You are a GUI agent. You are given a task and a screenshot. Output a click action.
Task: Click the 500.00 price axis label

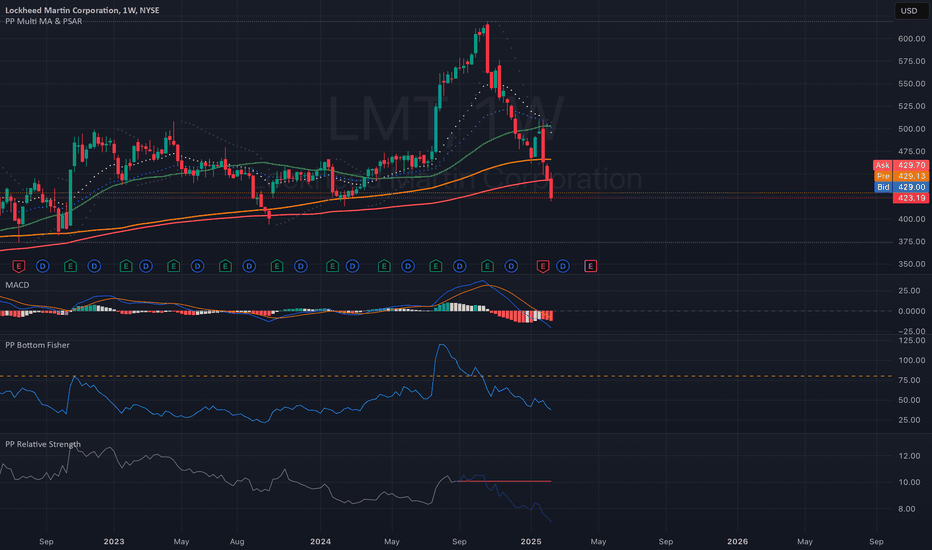point(911,129)
